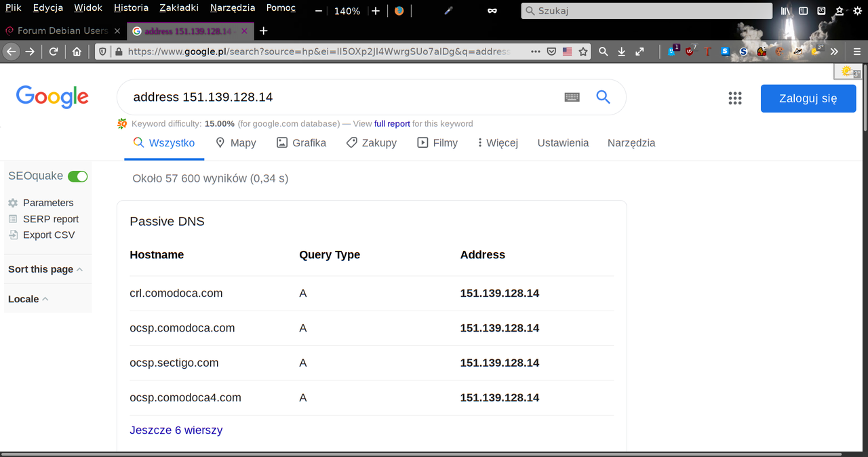This screenshot has width=868, height=457.
Task: Select the Grafika search tab
Action: (x=301, y=143)
